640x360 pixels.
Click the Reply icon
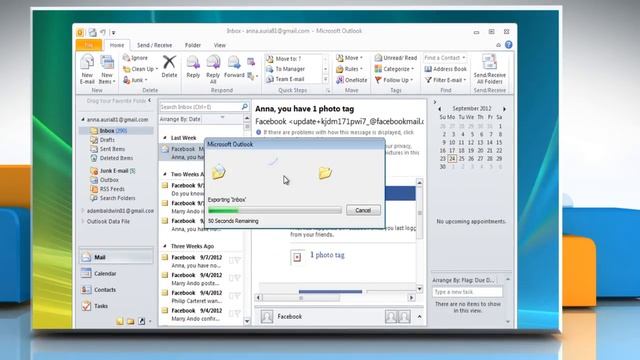coord(193,62)
